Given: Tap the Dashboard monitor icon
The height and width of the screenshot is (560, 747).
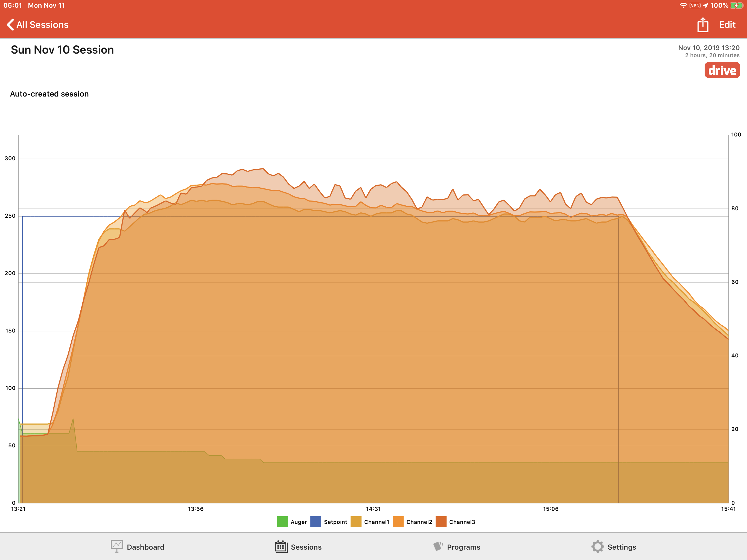Looking at the screenshot, I should click(x=116, y=546).
